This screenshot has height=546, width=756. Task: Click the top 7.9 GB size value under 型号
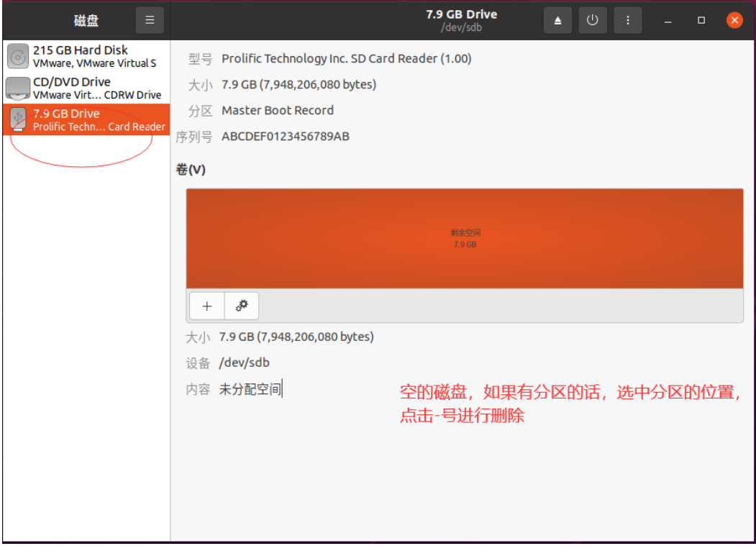click(x=299, y=84)
